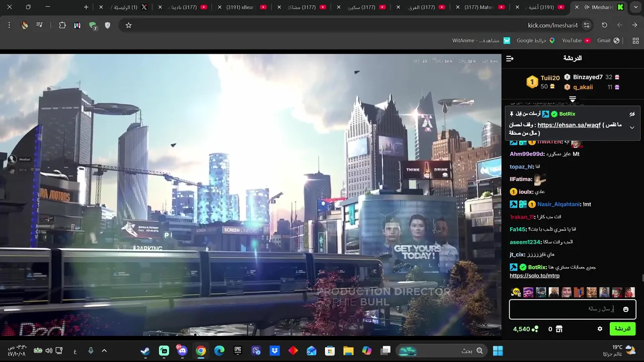
Task: Open aseem1234 chat username
Action: pyautogui.click(x=525, y=242)
